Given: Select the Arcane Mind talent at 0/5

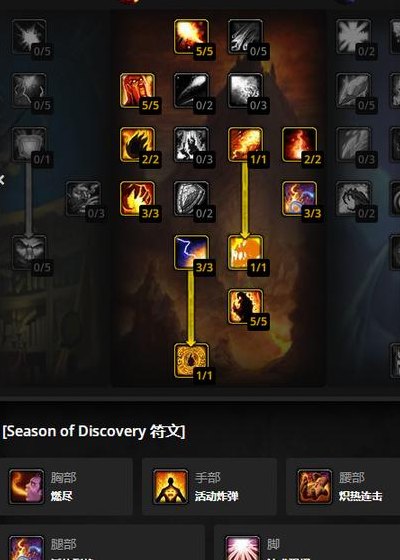Looking at the screenshot, I should (29, 252).
